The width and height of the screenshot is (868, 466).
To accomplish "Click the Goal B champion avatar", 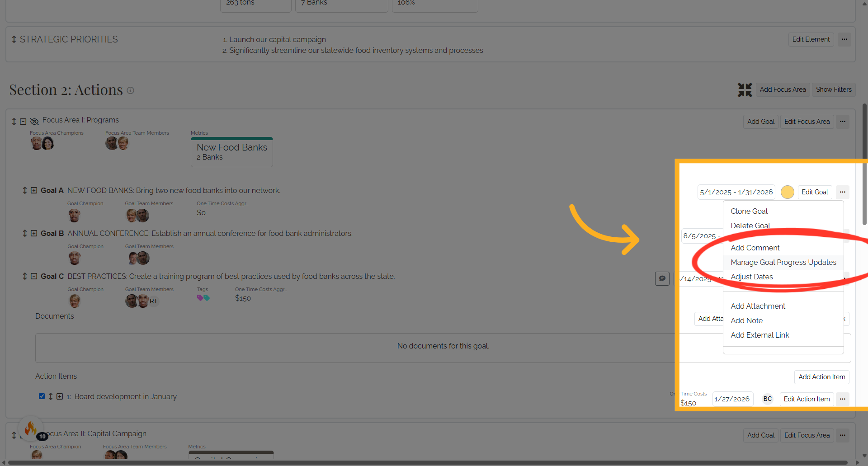I will [x=75, y=258].
